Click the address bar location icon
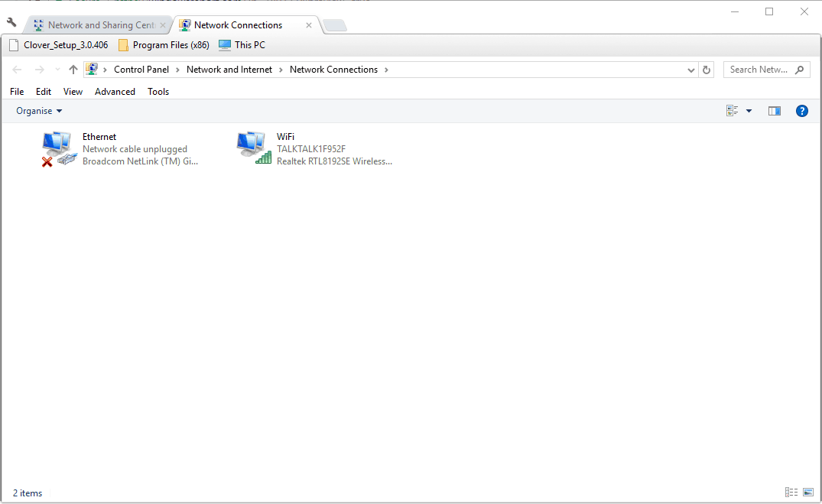Screen dimensions: 822x504 tap(92, 70)
